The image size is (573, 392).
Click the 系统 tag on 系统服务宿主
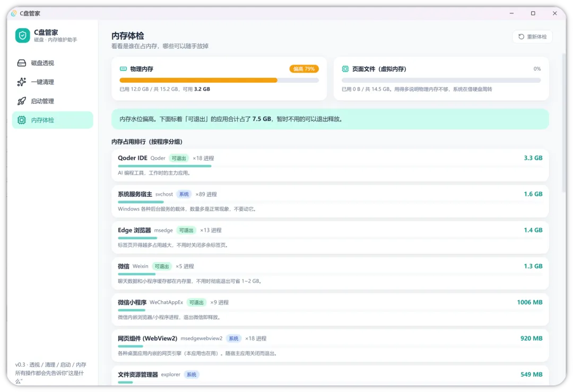pyautogui.click(x=184, y=194)
